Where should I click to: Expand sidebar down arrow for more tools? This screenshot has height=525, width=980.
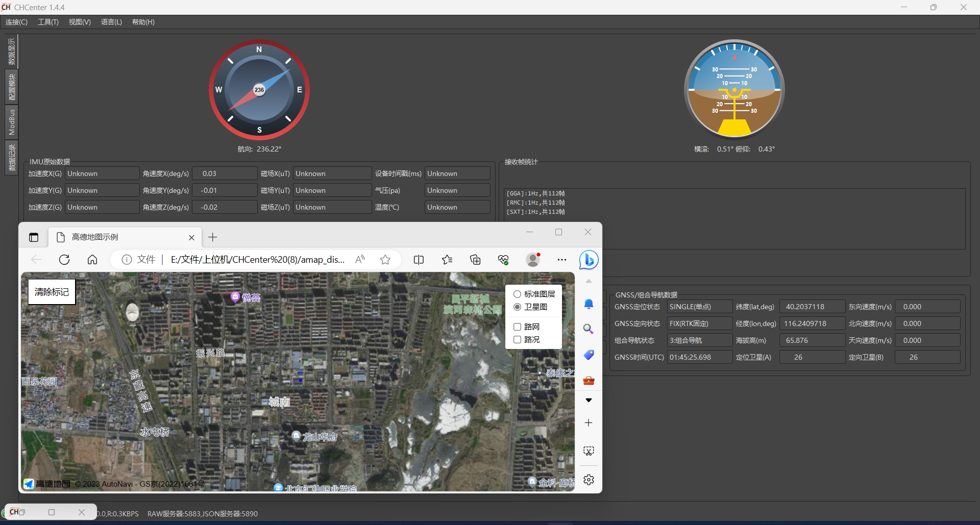pyautogui.click(x=589, y=401)
